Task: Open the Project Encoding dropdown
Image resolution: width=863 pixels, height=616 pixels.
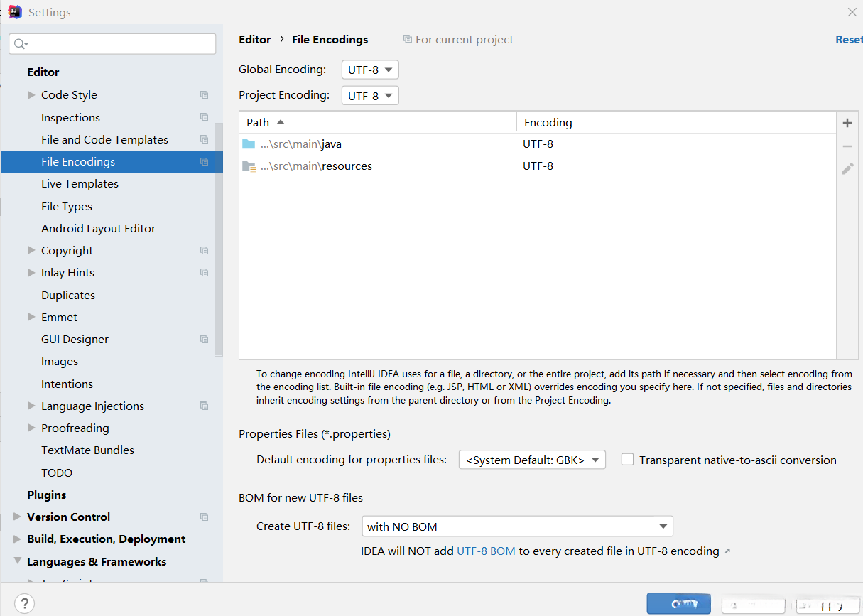Action: tap(370, 95)
